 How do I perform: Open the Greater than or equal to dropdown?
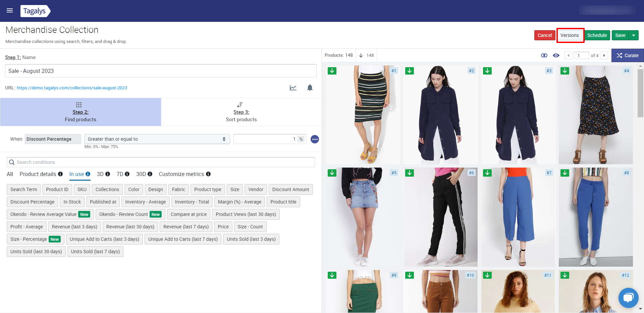[157, 139]
